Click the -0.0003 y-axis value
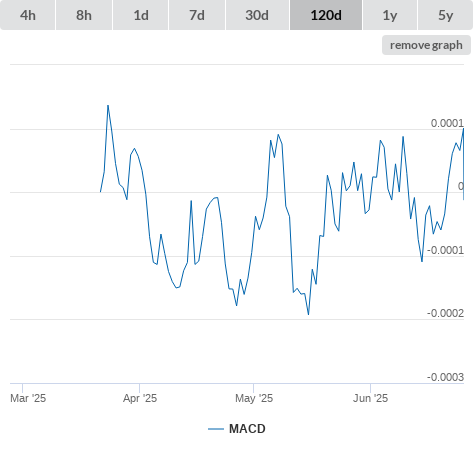Screen dimensions: 474x455 [445, 377]
